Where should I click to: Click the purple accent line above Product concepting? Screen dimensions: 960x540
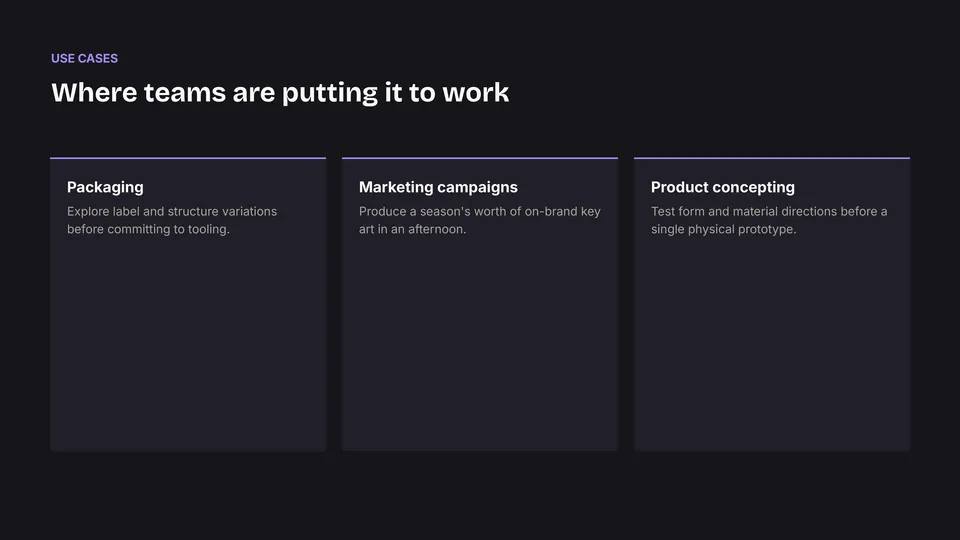(772, 158)
